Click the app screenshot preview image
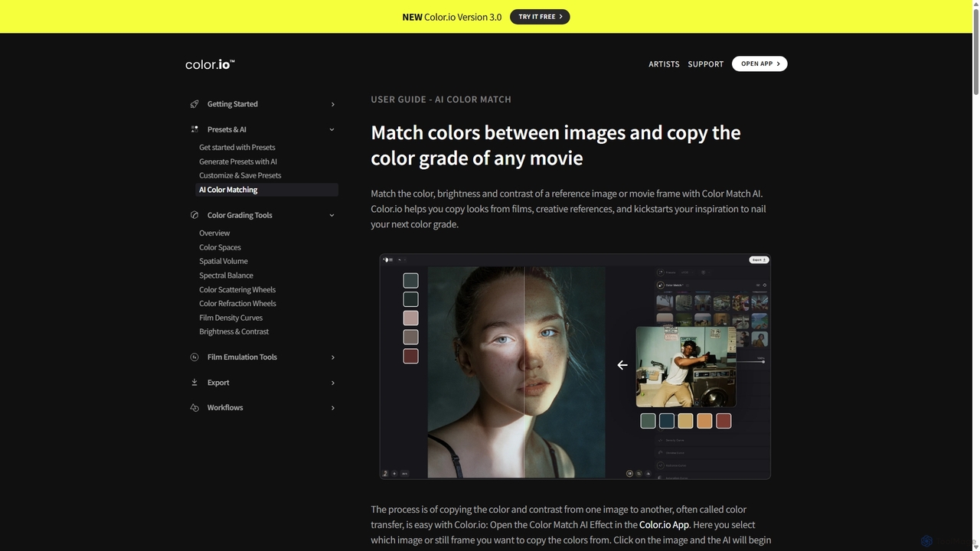 tap(575, 367)
